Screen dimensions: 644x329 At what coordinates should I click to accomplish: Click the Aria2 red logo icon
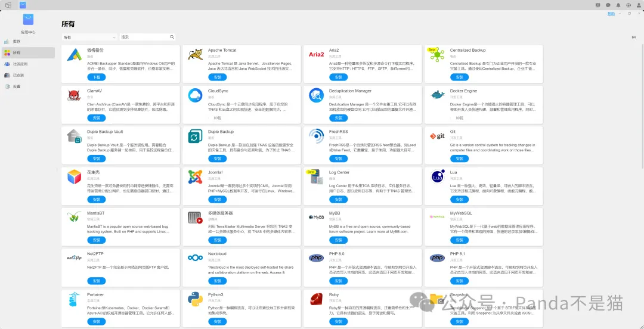pos(316,54)
